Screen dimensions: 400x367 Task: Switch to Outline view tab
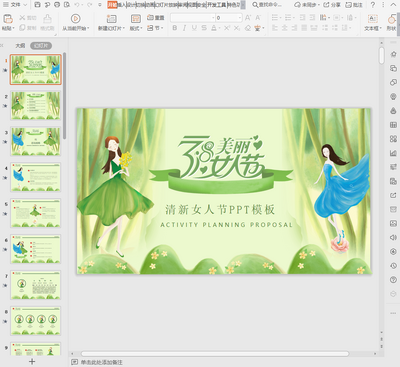[x=20, y=45]
